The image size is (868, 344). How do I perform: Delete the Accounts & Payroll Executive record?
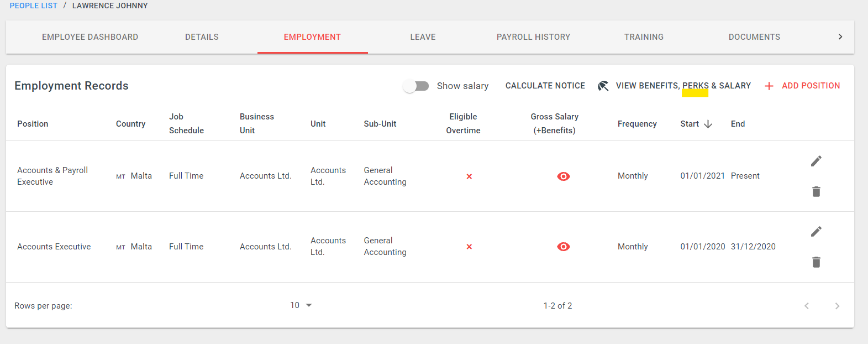816,191
